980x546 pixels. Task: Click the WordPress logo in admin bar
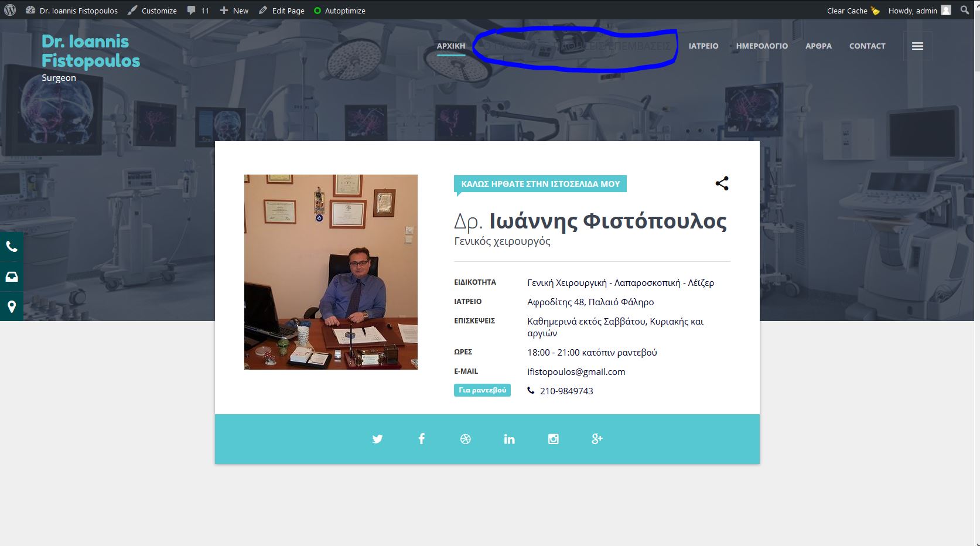coord(10,10)
